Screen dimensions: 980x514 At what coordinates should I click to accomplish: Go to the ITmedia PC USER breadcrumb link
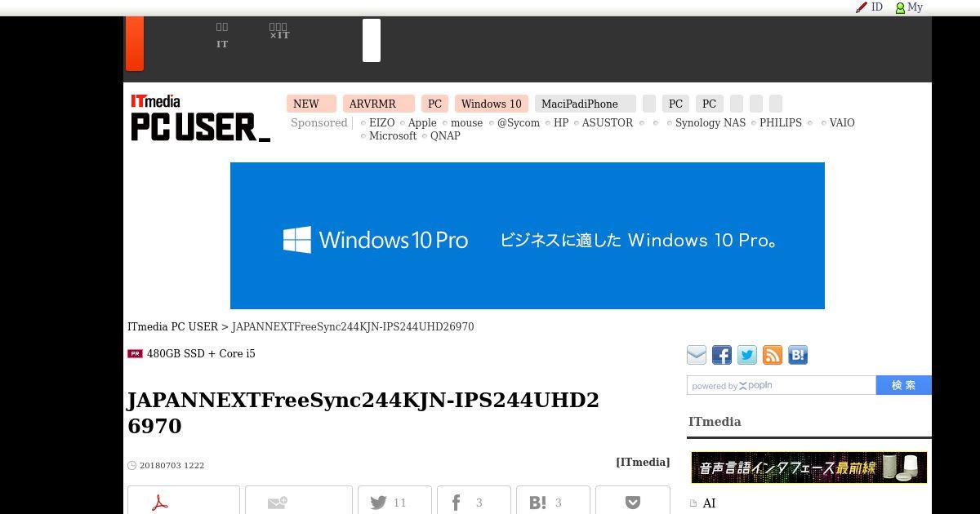[172, 326]
